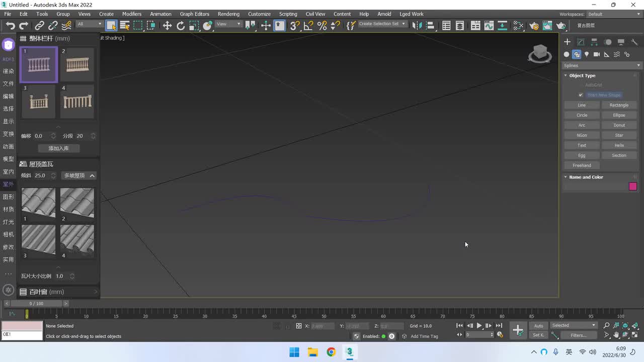Toggle the Start New Shape checkbox
Screen dimensions: 644x362
coord(581,95)
